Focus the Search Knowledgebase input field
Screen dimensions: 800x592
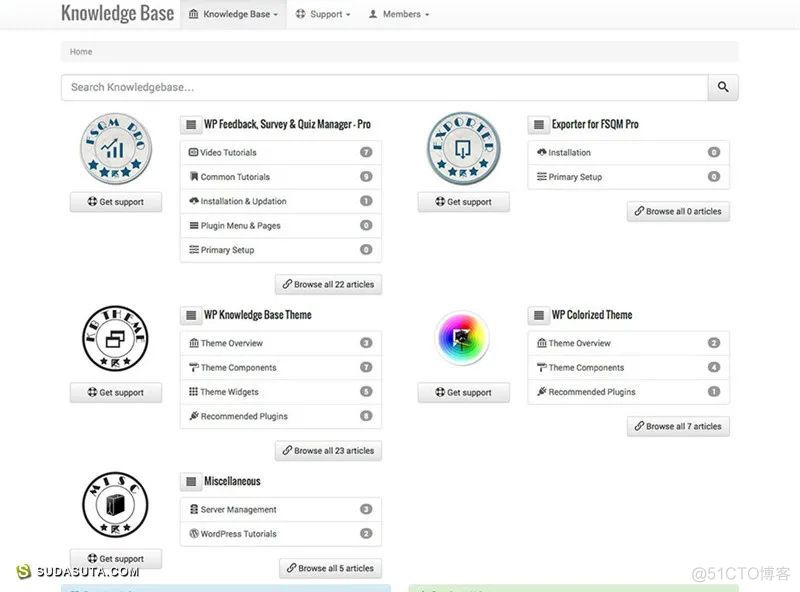(x=384, y=88)
